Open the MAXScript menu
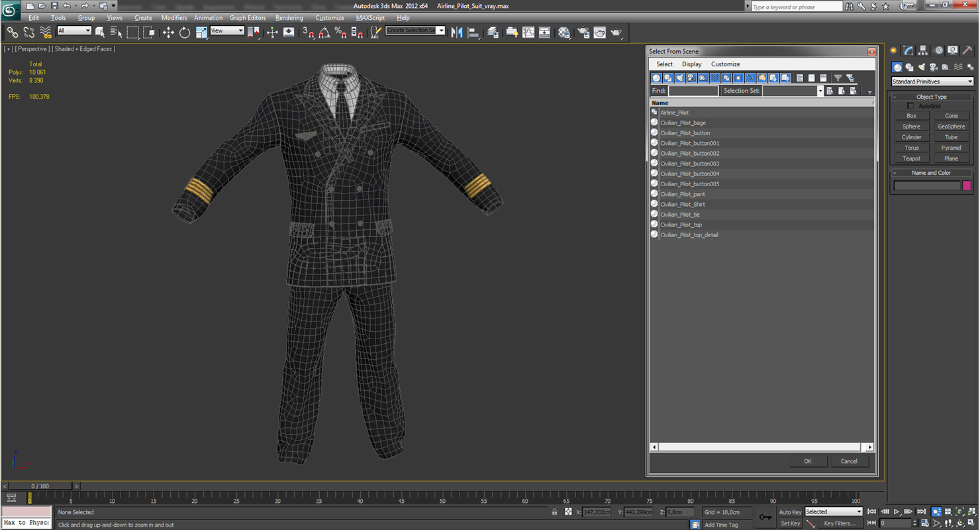Viewport: 980px width, 530px height. pos(370,18)
